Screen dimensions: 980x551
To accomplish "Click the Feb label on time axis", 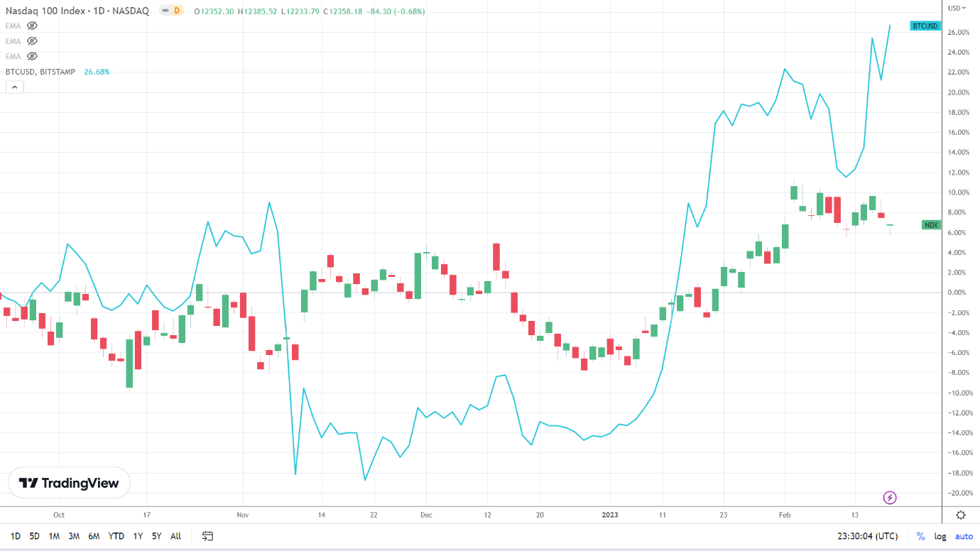I will [785, 515].
